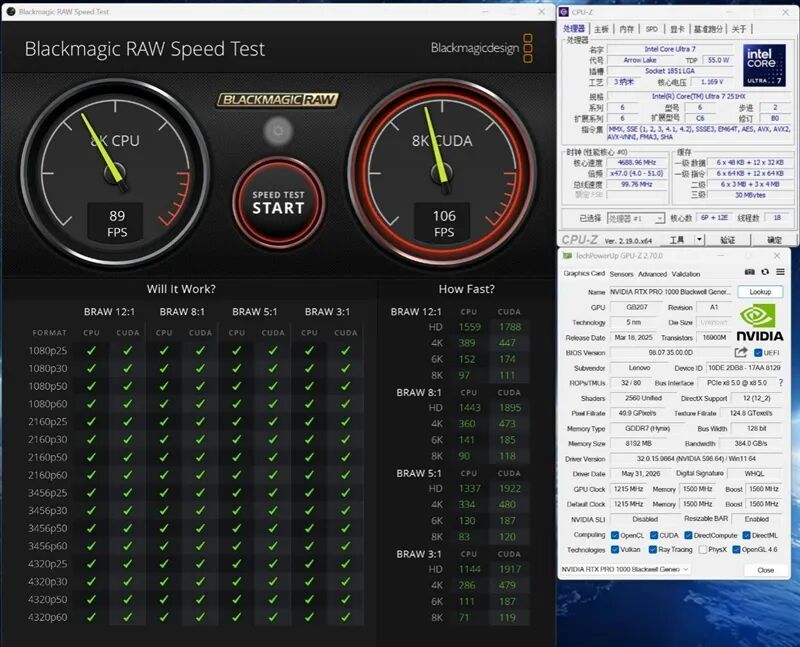Click the Close button in GPU-Z

coord(765,570)
